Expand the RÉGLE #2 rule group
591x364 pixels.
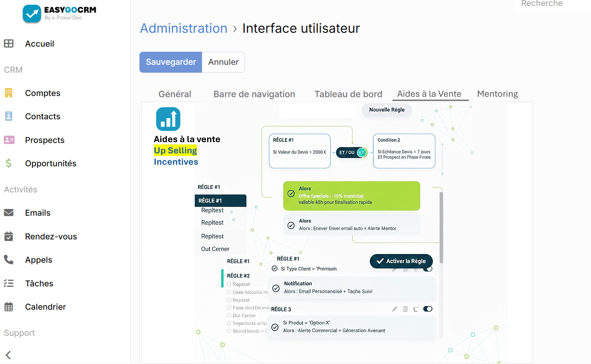pos(238,276)
